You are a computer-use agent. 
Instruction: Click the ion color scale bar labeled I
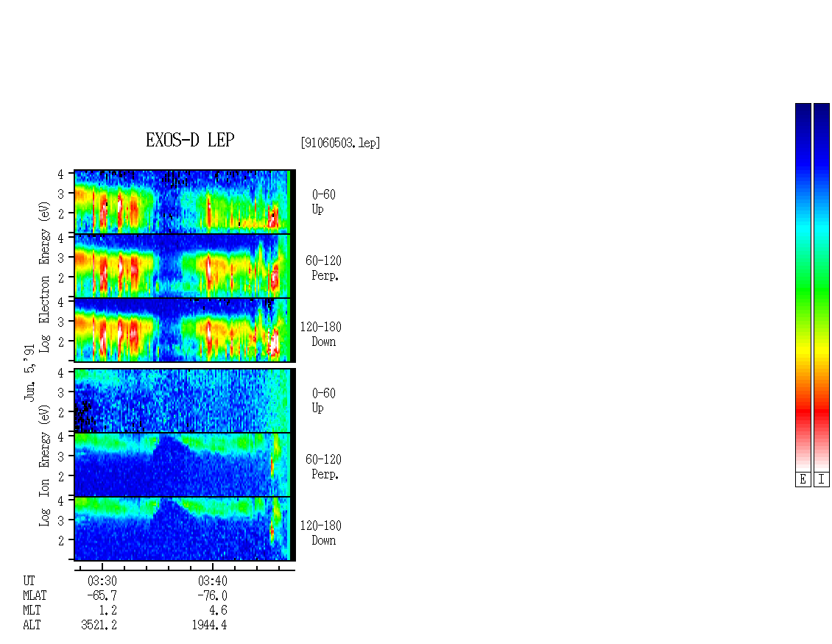pos(822,287)
